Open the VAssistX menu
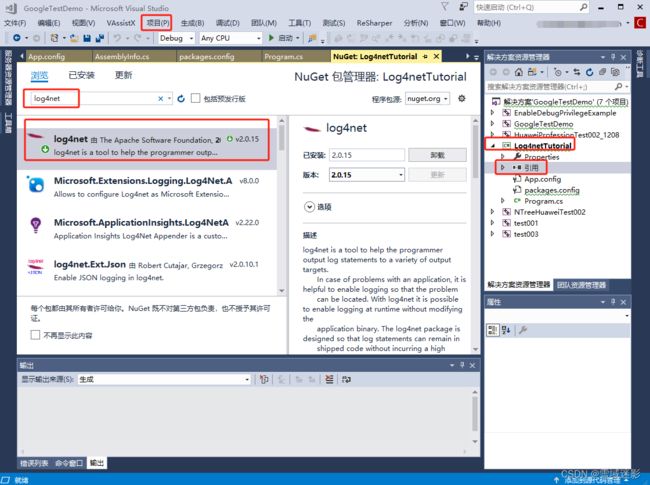This screenshot has width=650, height=485. click(x=121, y=23)
